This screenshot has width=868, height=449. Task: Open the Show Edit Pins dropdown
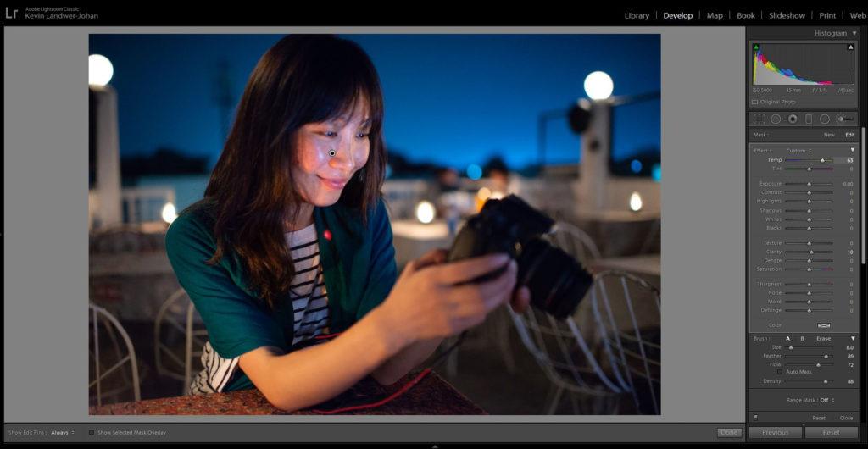point(62,432)
